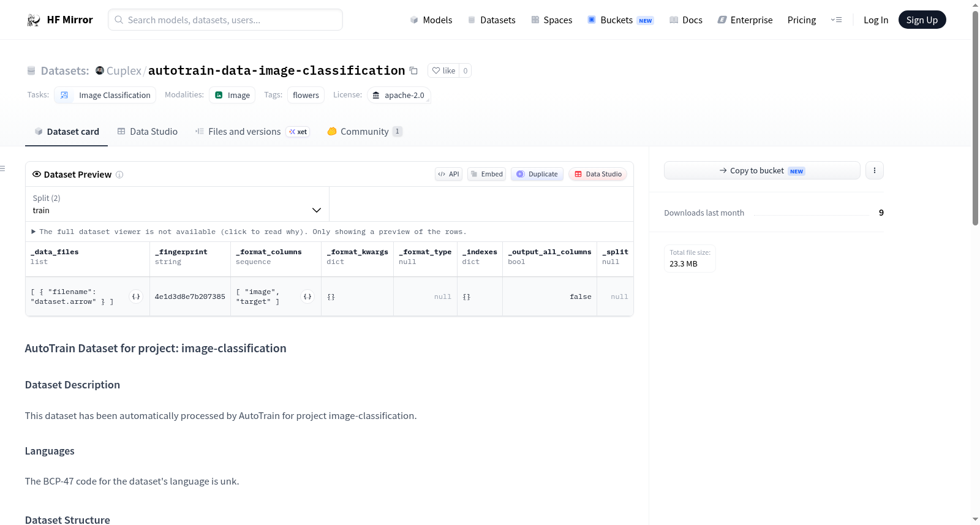The height and width of the screenshot is (525, 980).
Task: Switch to the Data Studio tab
Action: (148, 131)
